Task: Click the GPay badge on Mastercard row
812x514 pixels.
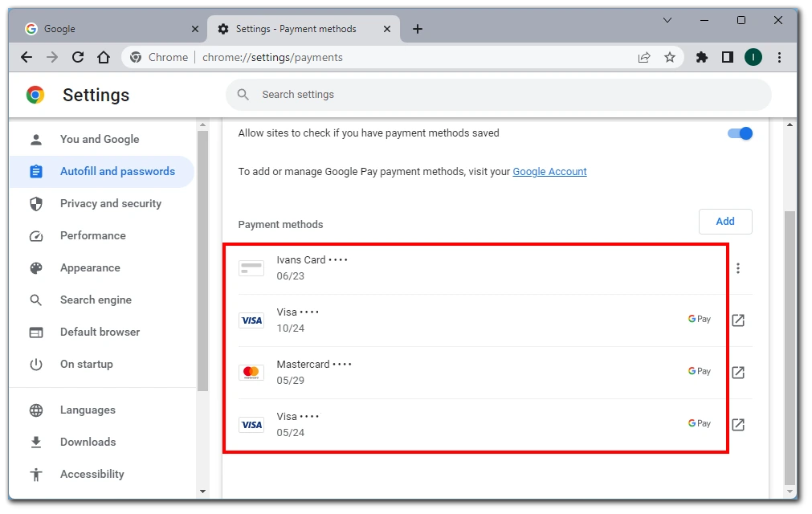Action: pyautogui.click(x=699, y=371)
